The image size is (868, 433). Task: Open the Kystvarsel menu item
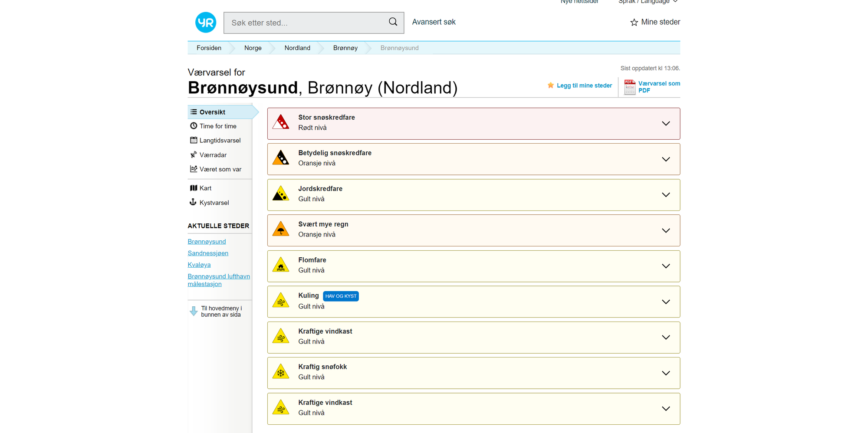[214, 203]
